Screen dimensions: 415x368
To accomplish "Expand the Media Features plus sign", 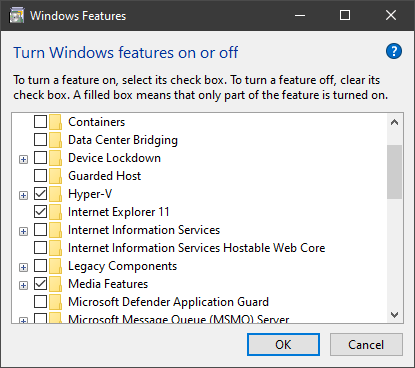I will [x=23, y=285].
